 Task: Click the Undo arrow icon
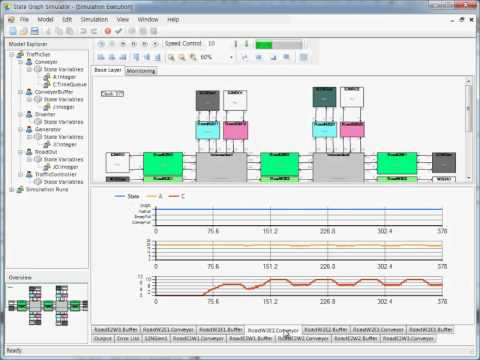pos(83,31)
